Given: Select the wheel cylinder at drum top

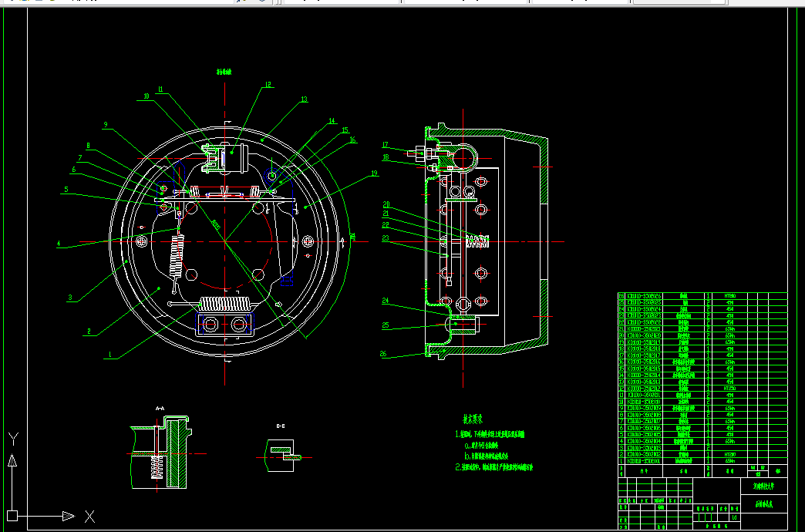Looking at the screenshot, I should 227,157.
